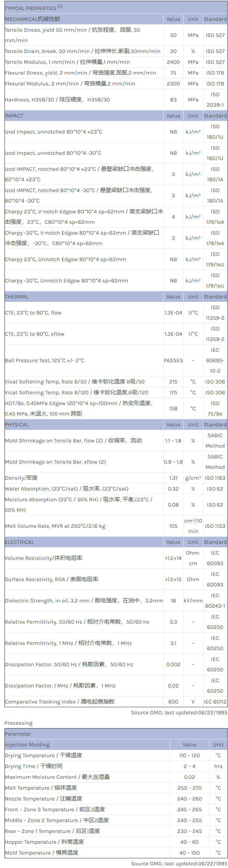Click the Injection Molding header cell
This screenshot has width=228, height=868.
(x=27, y=745)
